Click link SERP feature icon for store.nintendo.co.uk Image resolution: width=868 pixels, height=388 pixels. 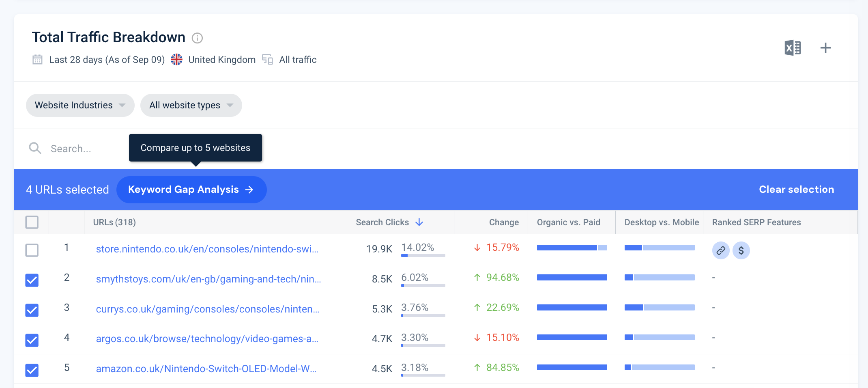click(721, 250)
